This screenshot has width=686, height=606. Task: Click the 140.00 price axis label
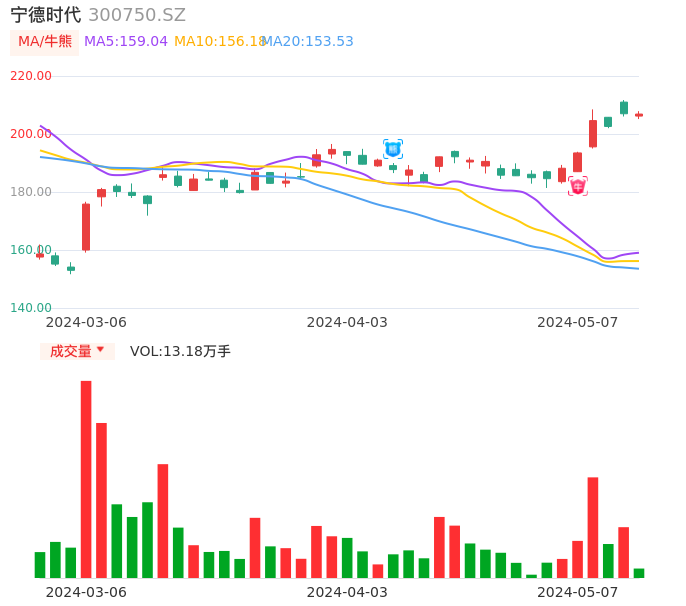coord(30,308)
